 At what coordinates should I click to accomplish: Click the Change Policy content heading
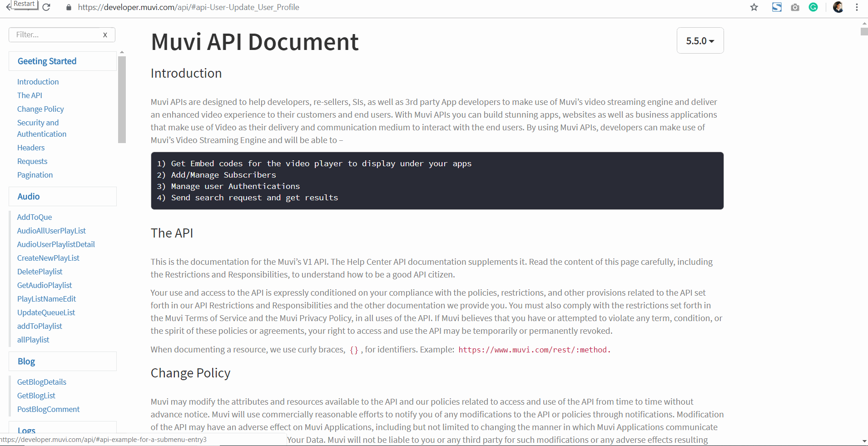pyautogui.click(x=191, y=373)
